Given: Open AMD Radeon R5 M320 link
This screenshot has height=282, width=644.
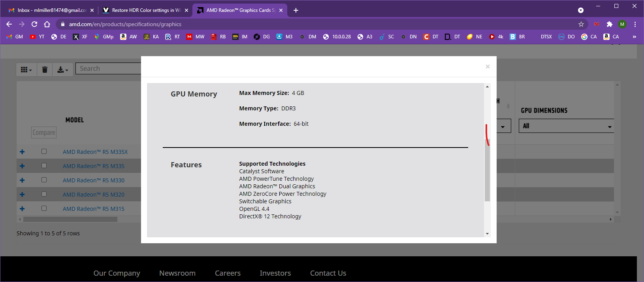Looking at the screenshot, I should (94, 195).
